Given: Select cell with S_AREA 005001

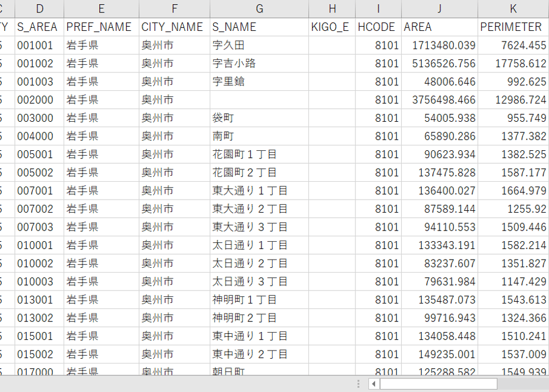Looking at the screenshot, I should [39, 154].
